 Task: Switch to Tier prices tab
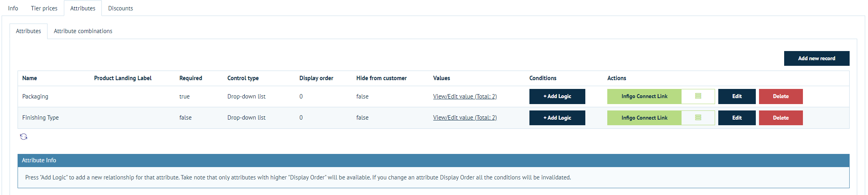pyautogui.click(x=44, y=8)
